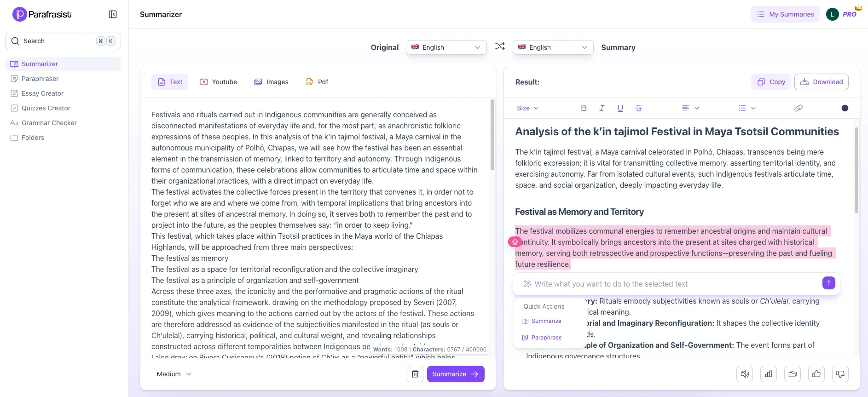The width and height of the screenshot is (868, 397).
Task: Click the purple Summarize button
Action: [456, 374]
